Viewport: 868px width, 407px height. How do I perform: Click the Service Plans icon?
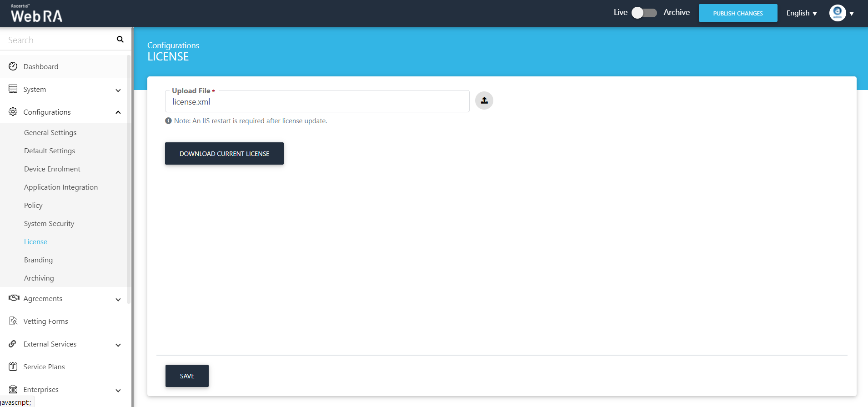pos(13,367)
